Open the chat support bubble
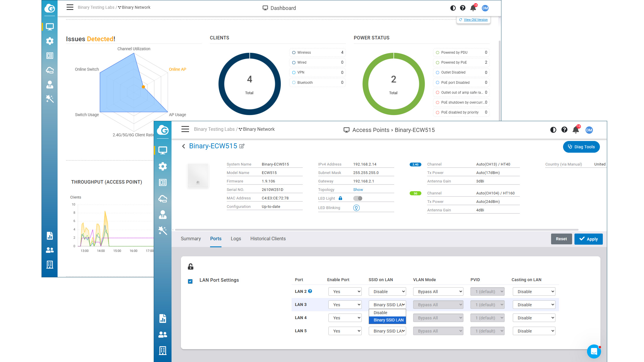Screen dimensions: 644x362 pyautogui.click(x=594, y=351)
